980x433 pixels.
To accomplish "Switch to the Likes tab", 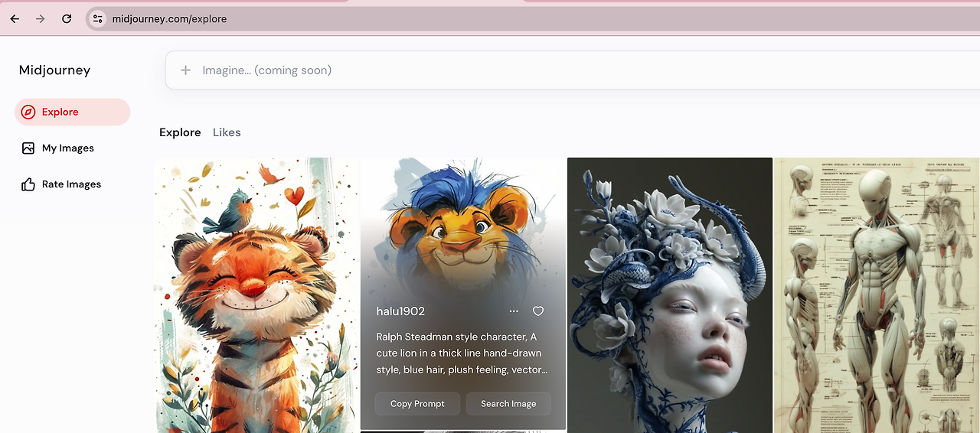I will (227, 132).
